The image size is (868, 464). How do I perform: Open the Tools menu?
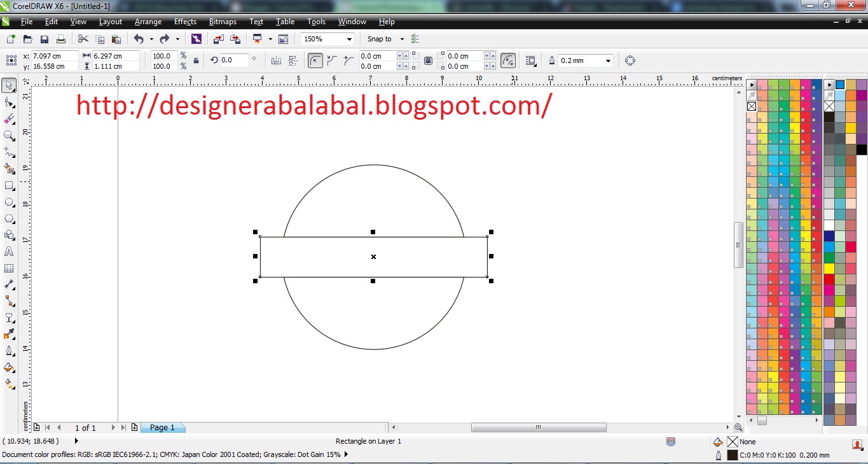click(x=316, y=22)
